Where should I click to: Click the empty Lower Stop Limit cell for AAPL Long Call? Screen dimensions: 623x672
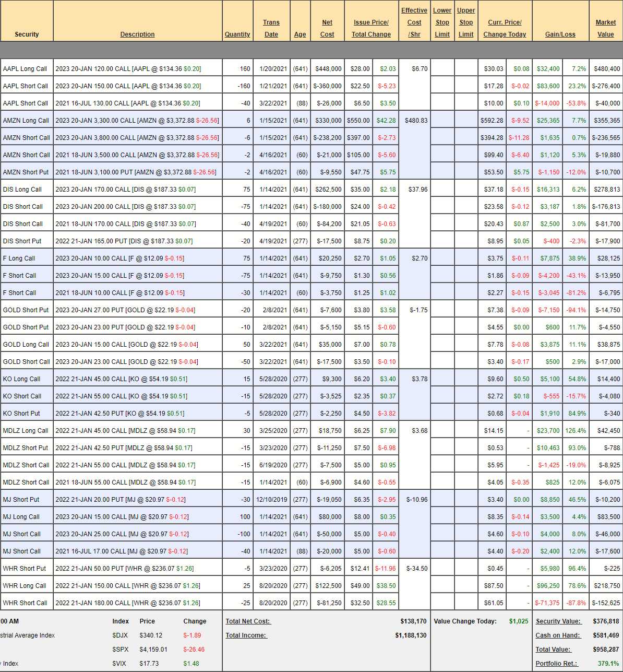[x=442, y=69]
